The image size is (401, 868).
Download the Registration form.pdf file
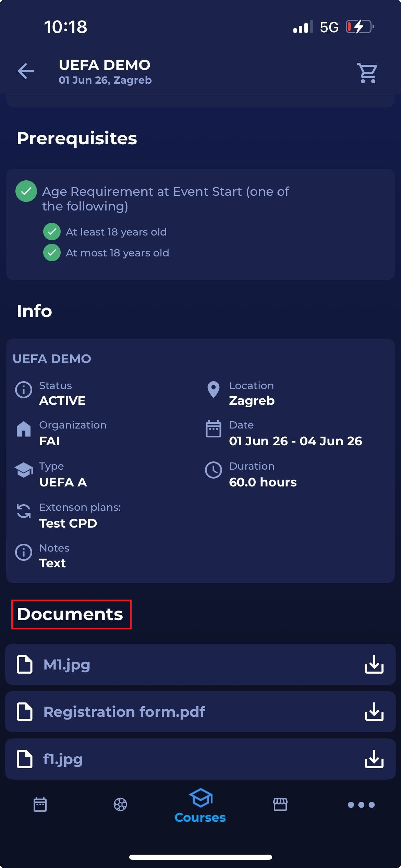pos(374,712)
